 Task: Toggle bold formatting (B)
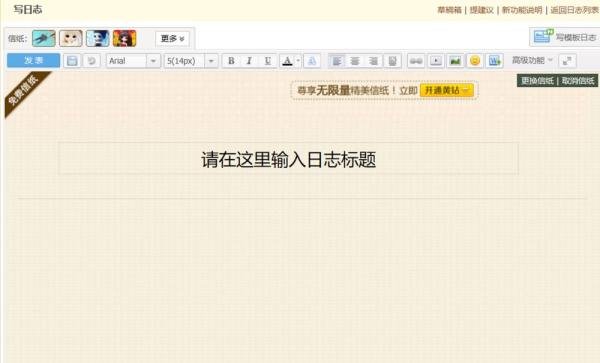(x=231, y=61)
